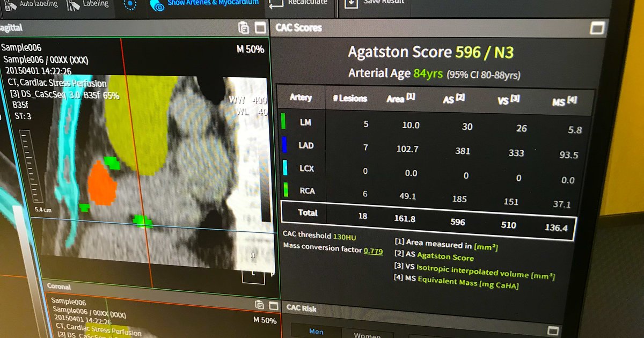Click the Show Arteries & Myocardium eye icon
This screenshot has height=338, width=644.
coord(157,5)
